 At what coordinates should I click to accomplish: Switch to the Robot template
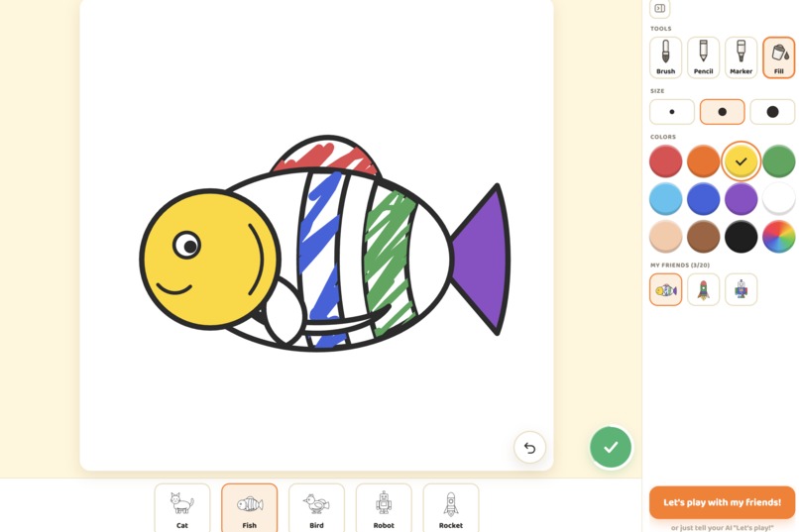(x=384, y=507)
